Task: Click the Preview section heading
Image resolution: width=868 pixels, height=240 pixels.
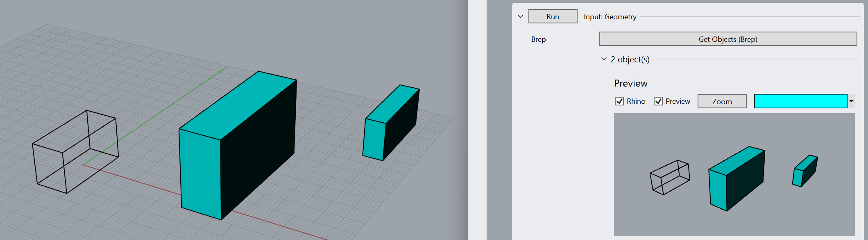Action: pos(630,83)
